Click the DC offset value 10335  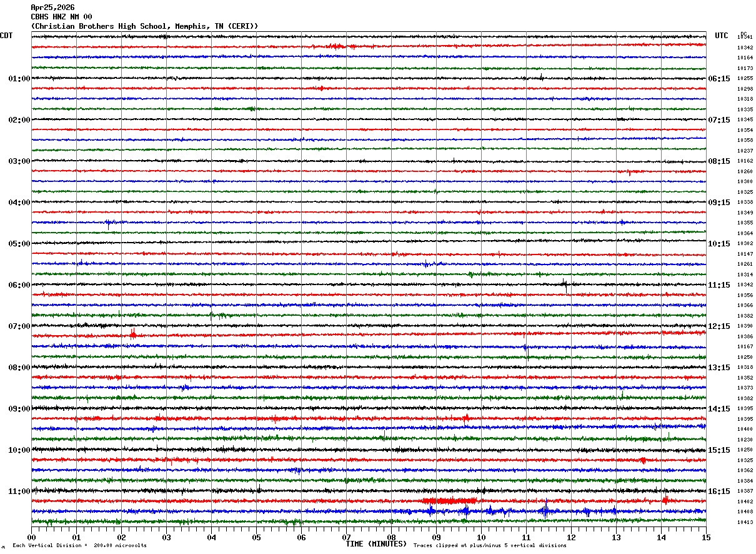click(x=745, y=109)
